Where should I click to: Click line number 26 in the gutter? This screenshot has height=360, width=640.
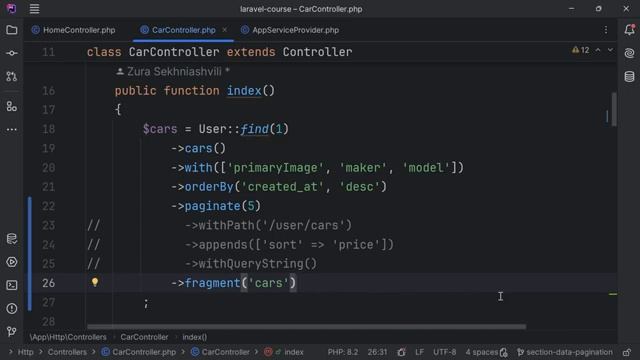[48, 283]
